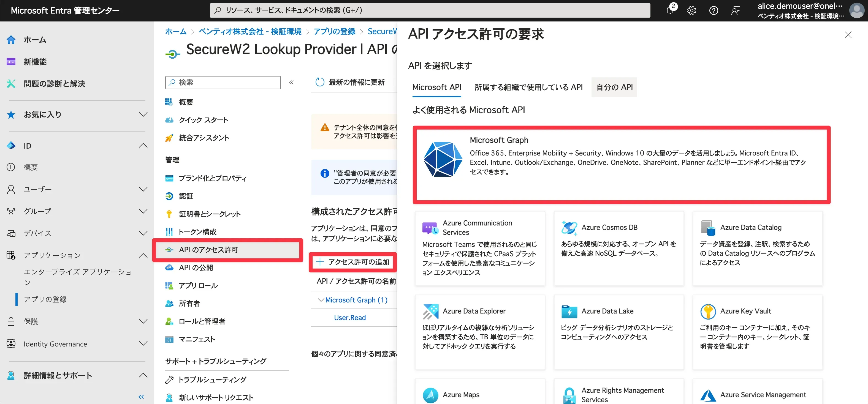
Task: Open the Azure Data Lake card
Action: [x=619, y=332]
